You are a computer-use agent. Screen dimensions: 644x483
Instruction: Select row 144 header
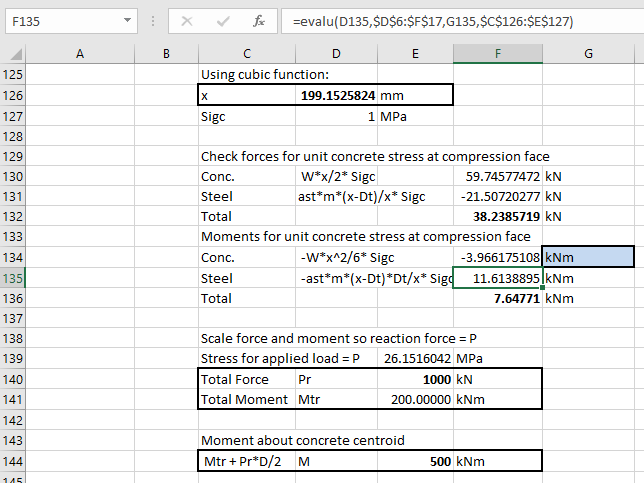[16, 461]
